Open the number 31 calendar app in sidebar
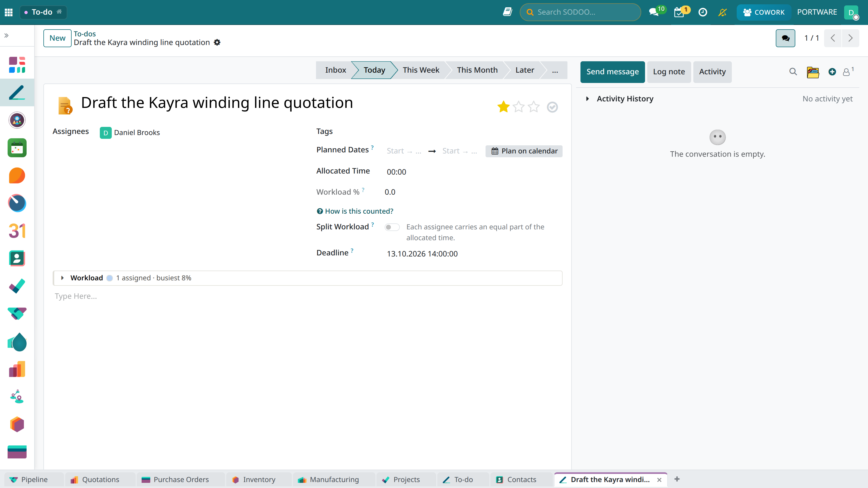Screen dimensions: 868x488 (17, 231)
